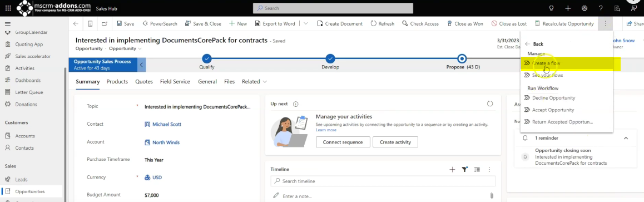
Task: Expand the Related tab dropdown
Action: 254,82
